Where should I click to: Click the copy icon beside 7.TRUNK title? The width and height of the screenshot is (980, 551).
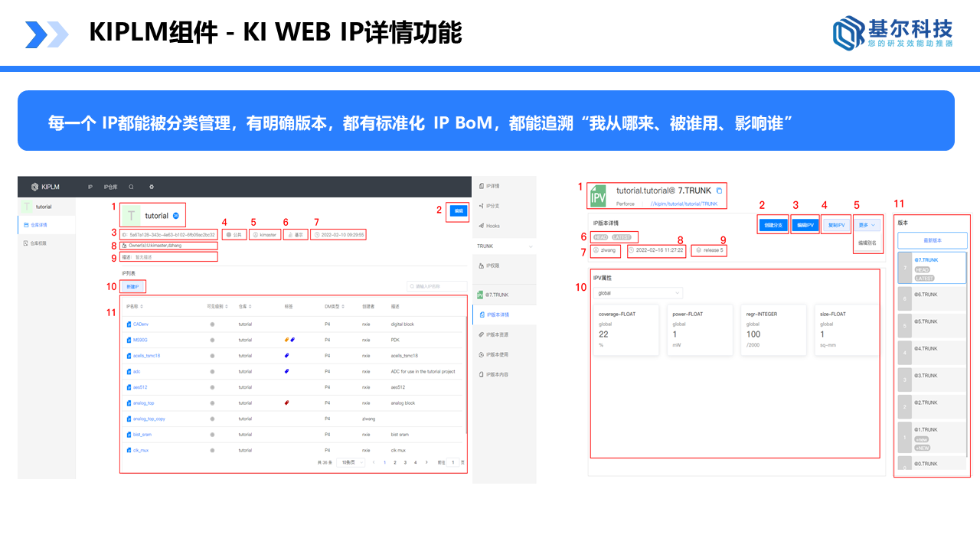click(719, 190)
